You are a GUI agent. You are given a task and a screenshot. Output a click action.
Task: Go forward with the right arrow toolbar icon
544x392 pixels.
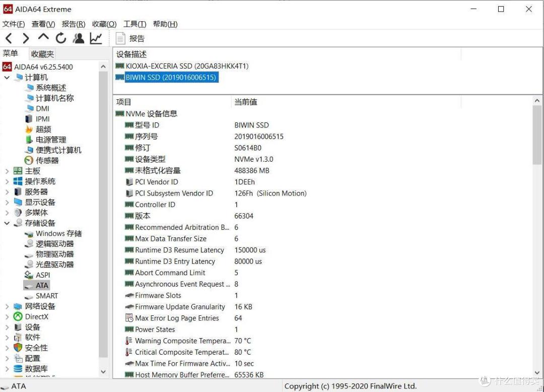point(26,38)
